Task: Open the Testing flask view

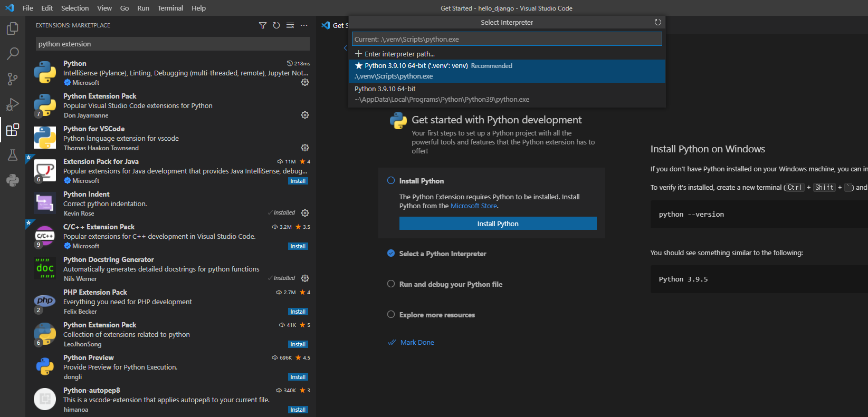Action: pos(13,155)
